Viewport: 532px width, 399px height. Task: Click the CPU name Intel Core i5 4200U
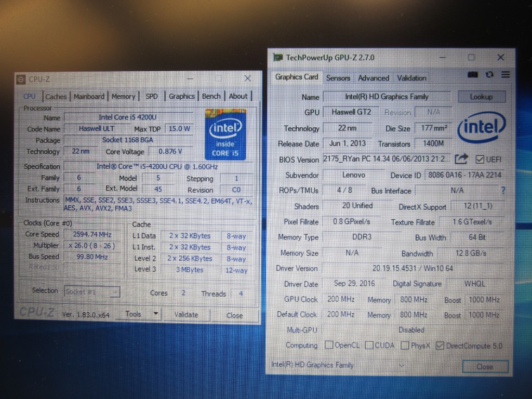click(128, 117)
